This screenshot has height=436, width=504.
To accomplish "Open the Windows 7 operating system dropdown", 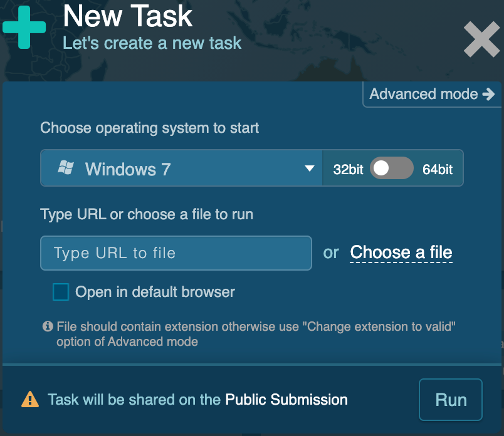I will click(182, 169).
